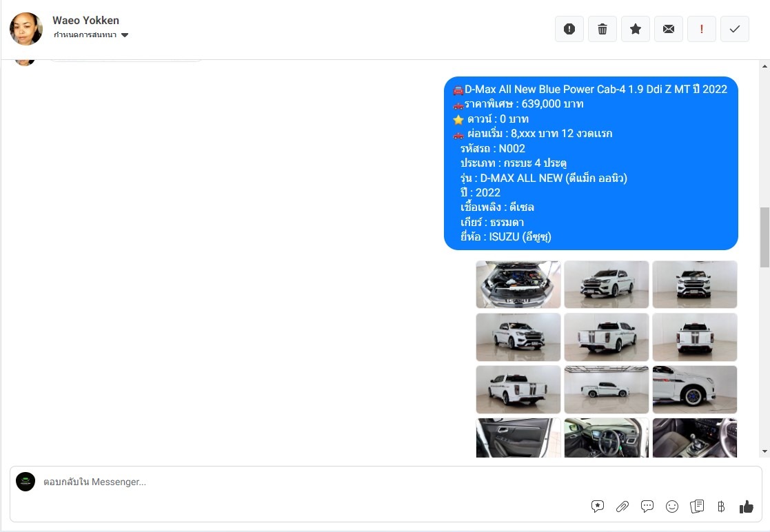Attach a file with the paperclip icon
Screen dimensions: 770x532
[x=622, y=506]
